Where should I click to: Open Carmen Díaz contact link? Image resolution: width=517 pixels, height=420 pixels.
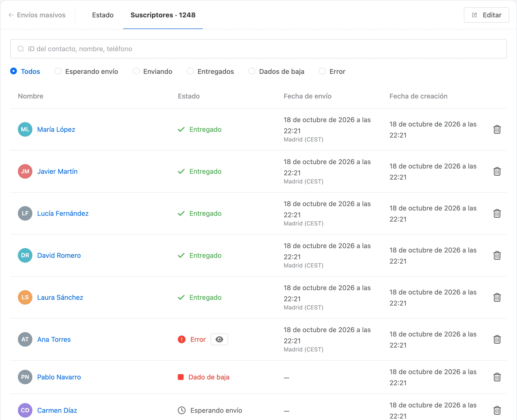point(57,410)
